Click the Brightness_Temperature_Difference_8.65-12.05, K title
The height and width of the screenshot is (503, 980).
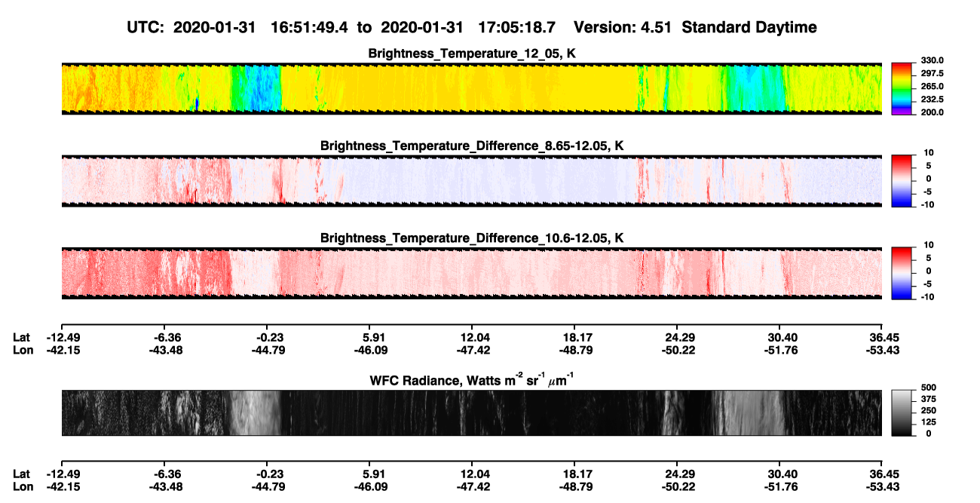tap(472, 145)
